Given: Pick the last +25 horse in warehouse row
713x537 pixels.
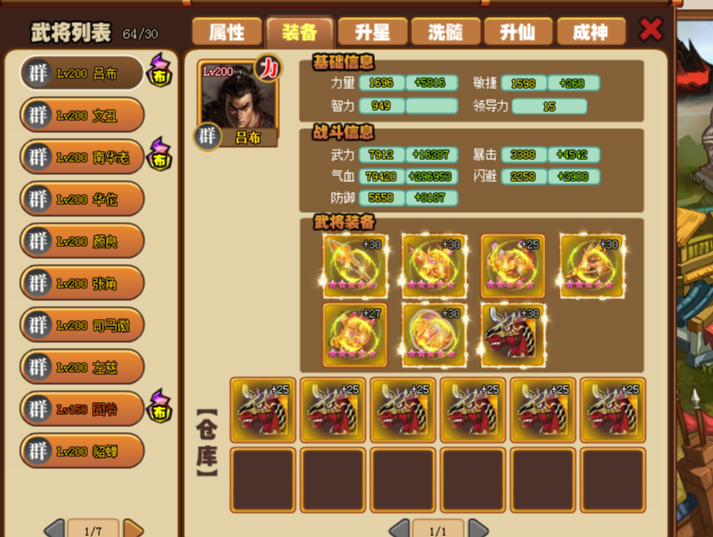Looking at the screenshot, I should pyautogui.click(x=613, y=410).
